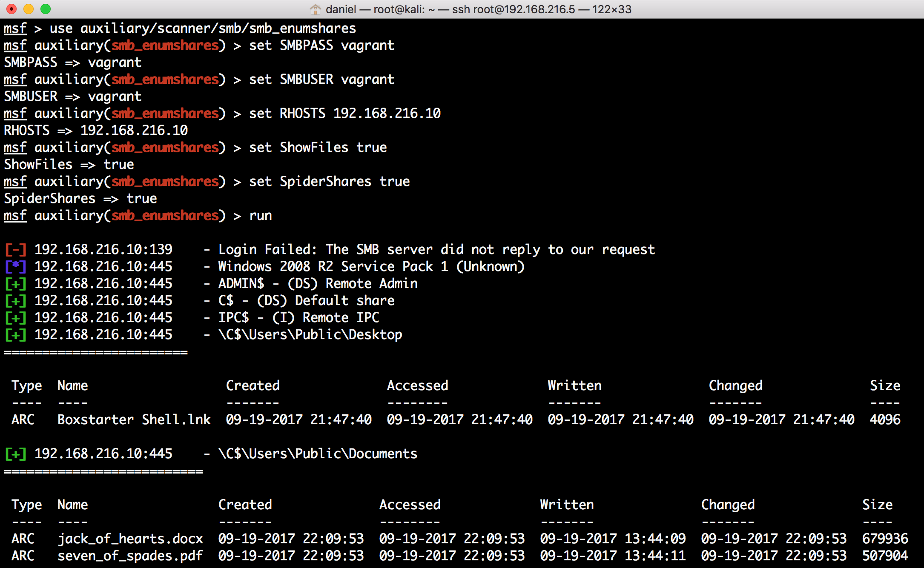Screen dimensions: 924x568
Task: Click the Size header in first table
Action: click(x=885, y=385)
